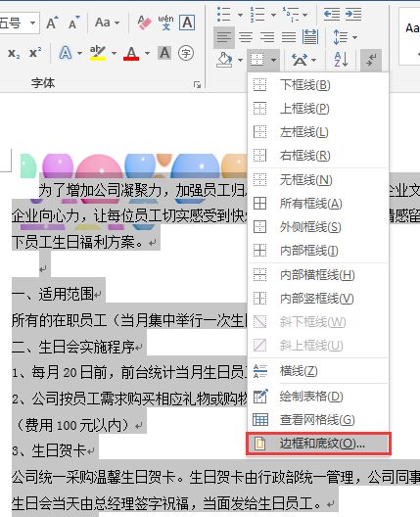
Task: Expand the bullet list dropdown arrow
Action: click(x=240, y=15)
